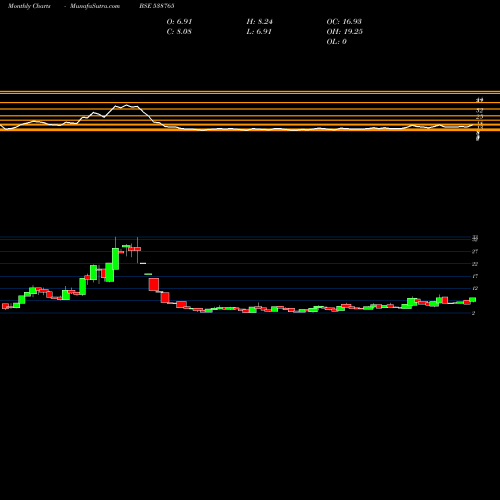Select the "C: 8.08" close value
The height and width of the screenshot is (500, 500).
(179, 32)
